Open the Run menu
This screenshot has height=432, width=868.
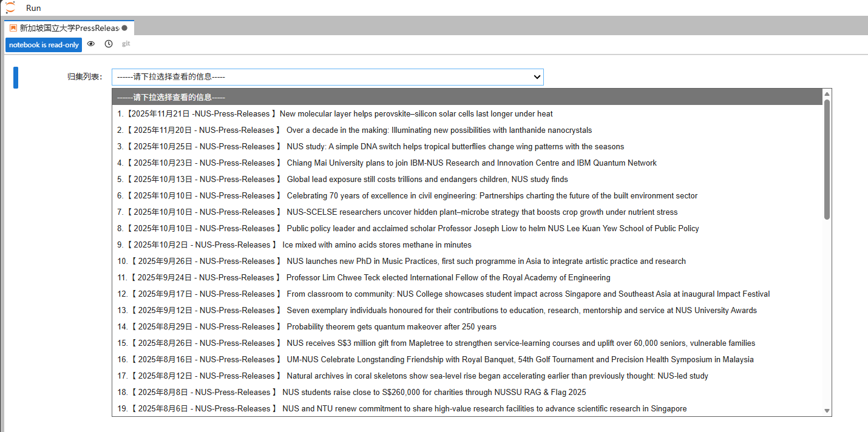tap(33, 8)
